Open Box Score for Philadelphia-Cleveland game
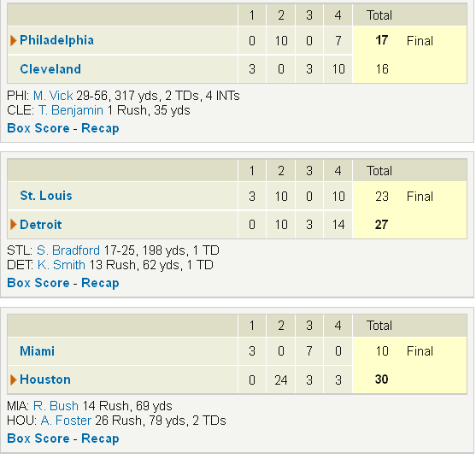Image resolution: width=476 pixels, height=459 pixels. coord(38,128)
